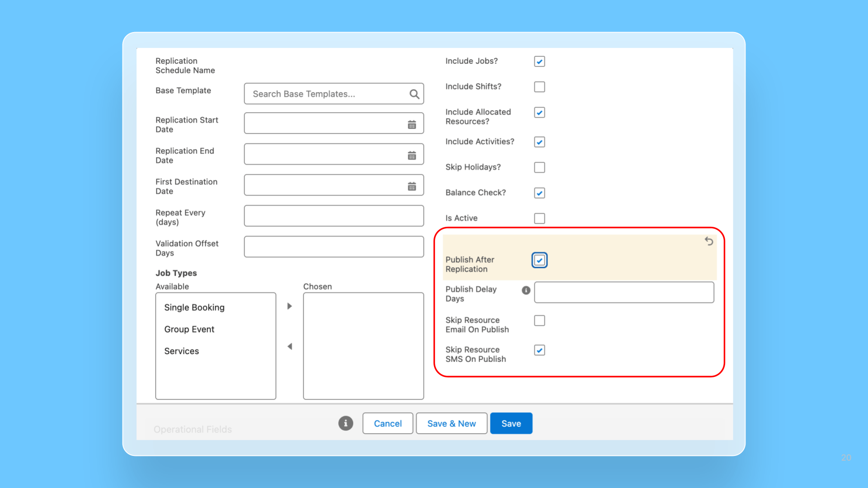Check Skip Resource Email On Publish
Viewport: 868px width, 488px height.
pyautogui.click(x=539, y=321)
